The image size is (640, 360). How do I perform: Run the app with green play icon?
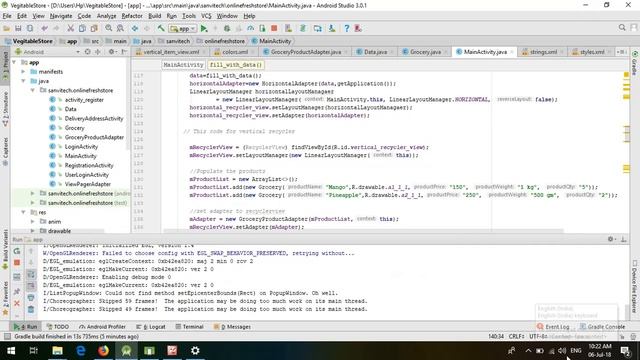point(204,29)
